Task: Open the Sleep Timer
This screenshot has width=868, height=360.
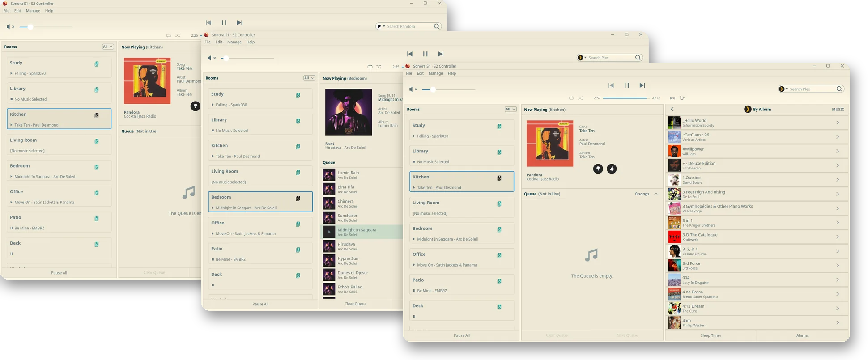Action: pyautogui.click(x=711, y=335)
